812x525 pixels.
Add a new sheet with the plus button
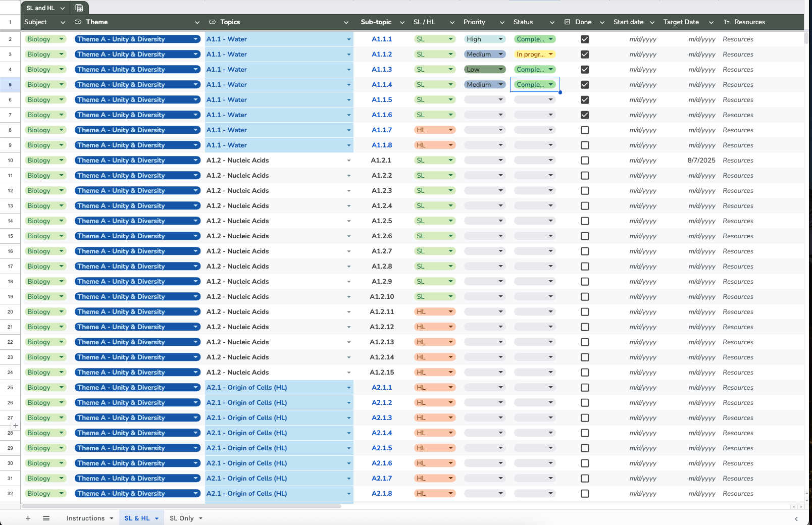coord(28,518)
